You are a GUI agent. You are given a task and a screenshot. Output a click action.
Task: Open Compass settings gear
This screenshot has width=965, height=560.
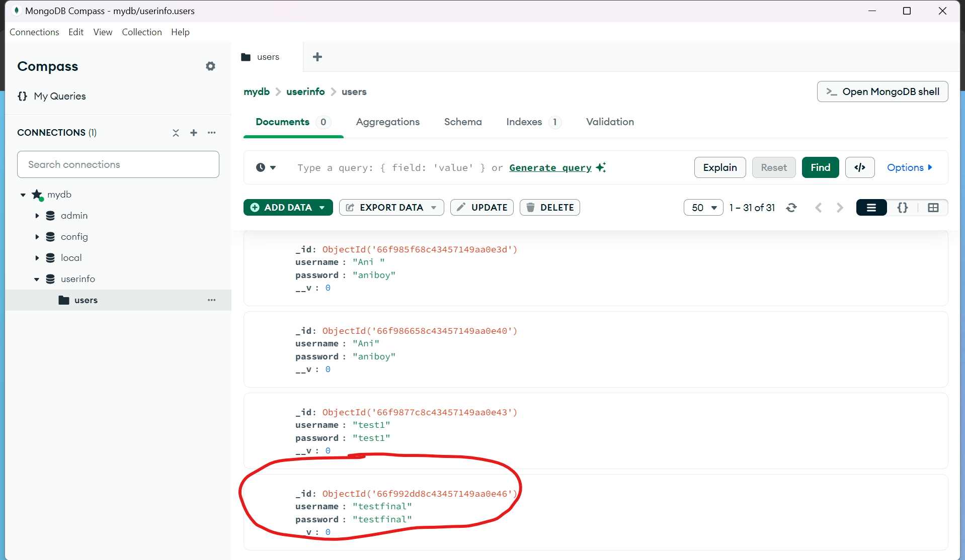click(210, 66)
